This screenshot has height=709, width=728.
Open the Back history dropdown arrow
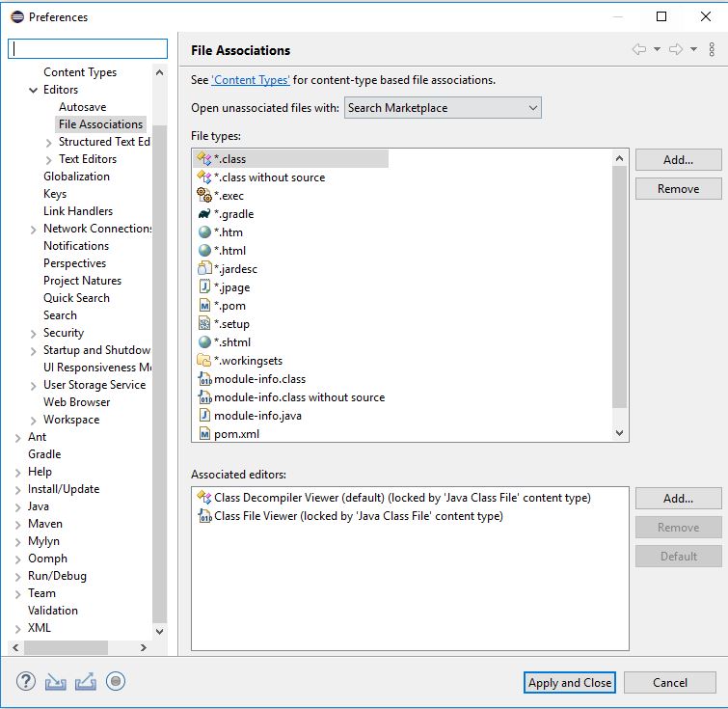(657, 49)
